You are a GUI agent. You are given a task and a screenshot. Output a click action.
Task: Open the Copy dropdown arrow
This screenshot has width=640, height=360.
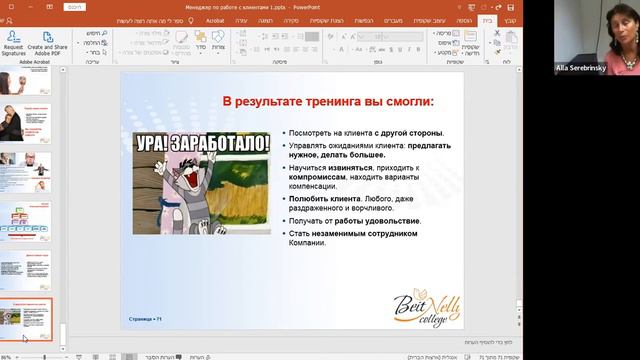[x=490, y=43]
